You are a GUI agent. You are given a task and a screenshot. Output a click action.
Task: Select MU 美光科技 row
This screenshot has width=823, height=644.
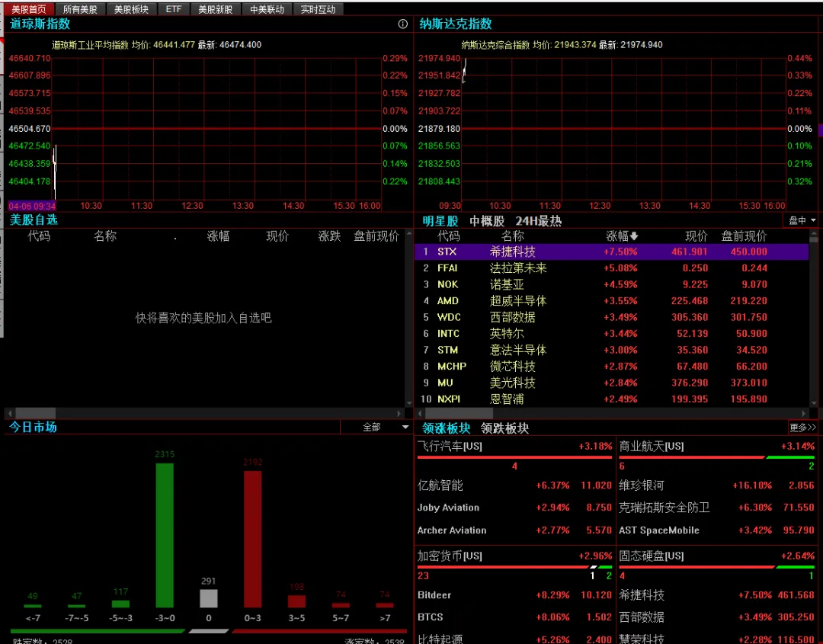(x=611, y=383)
